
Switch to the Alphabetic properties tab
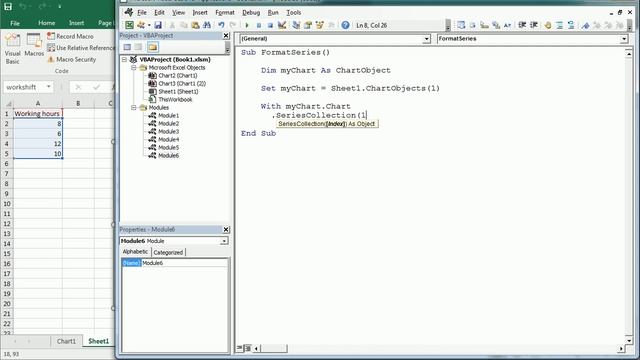(x=136, y=252)
